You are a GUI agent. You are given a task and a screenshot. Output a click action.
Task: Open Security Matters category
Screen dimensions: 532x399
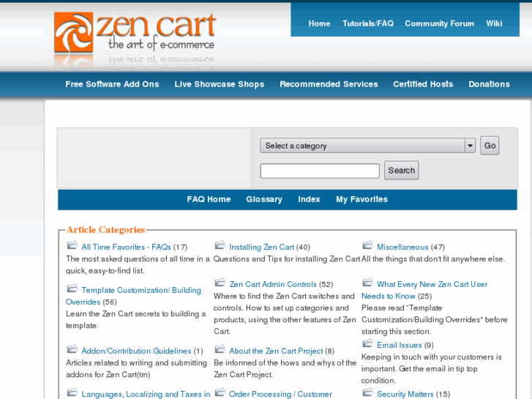[x=405, y=395]
